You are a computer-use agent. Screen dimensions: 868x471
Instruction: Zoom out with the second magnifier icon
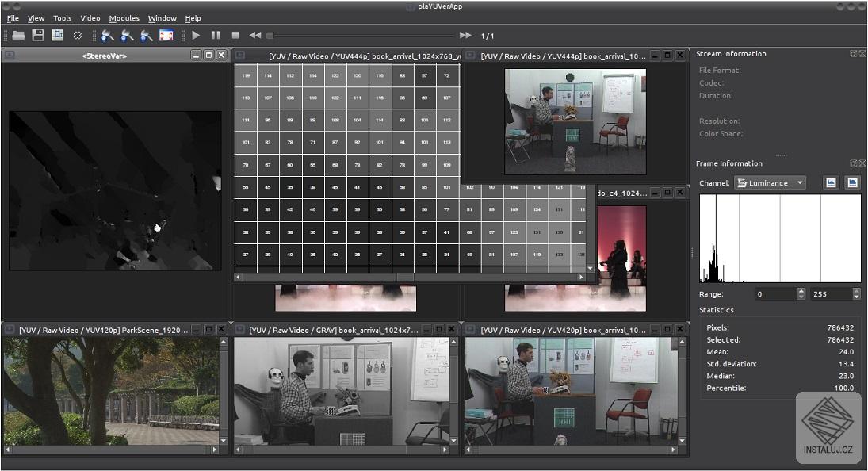pyautogui.click(x=128, y=36)
